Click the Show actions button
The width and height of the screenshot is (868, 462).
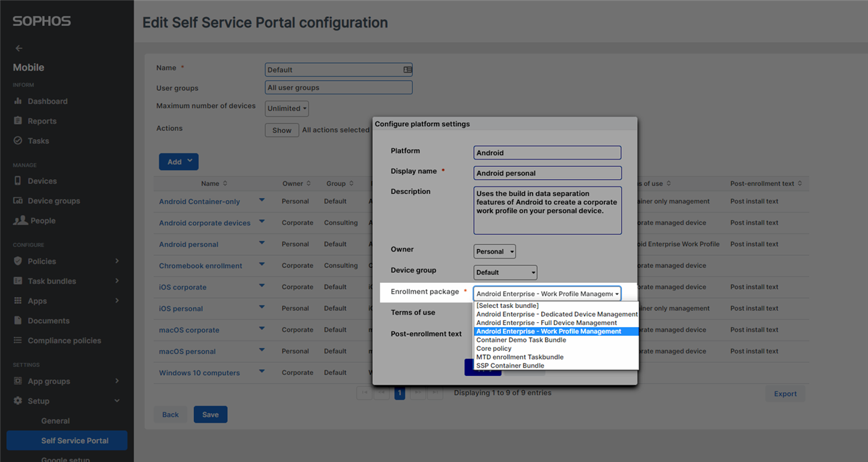282,130
